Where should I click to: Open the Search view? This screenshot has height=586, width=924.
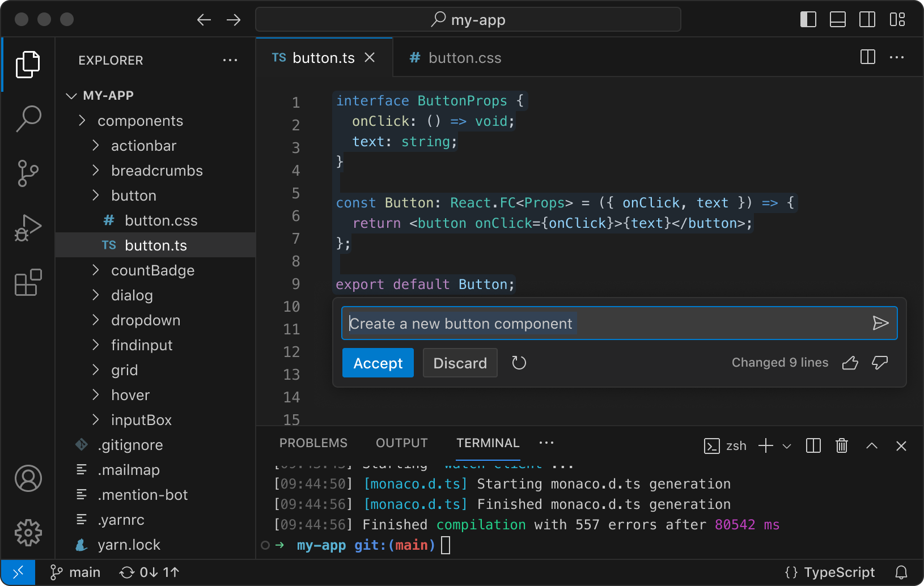pyautogui.click(x=28, y=118)
